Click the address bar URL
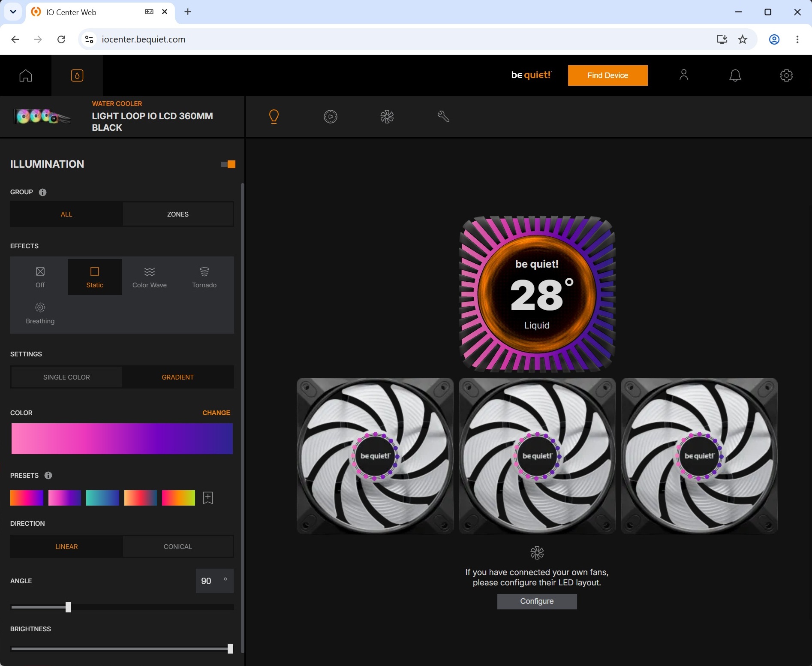The height and width of the screenshot is (666, 812). 144,39
